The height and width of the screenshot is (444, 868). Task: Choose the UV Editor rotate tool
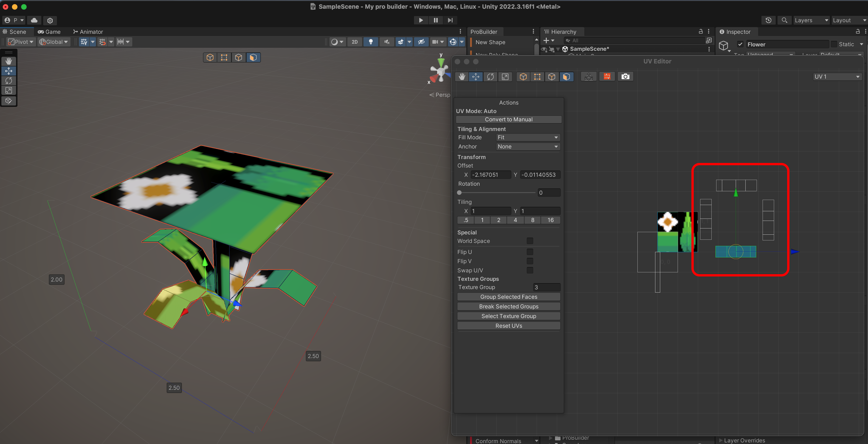[490, 77]
